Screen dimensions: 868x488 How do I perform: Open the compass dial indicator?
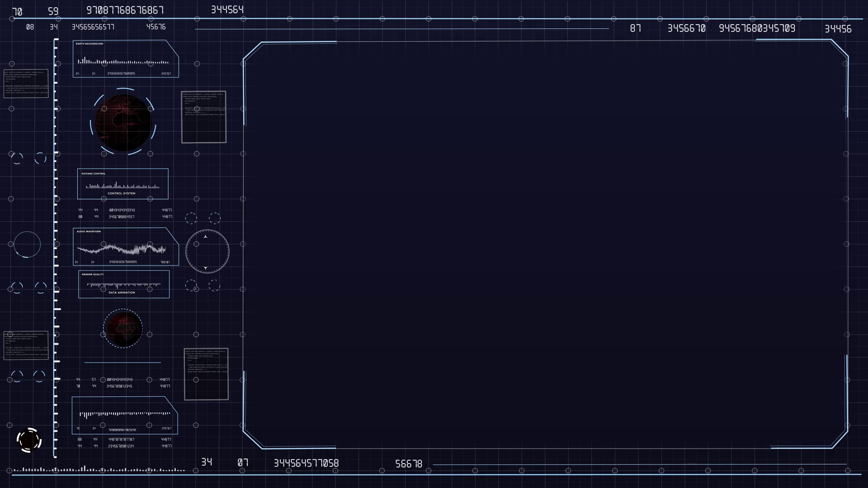coord(207,251)
